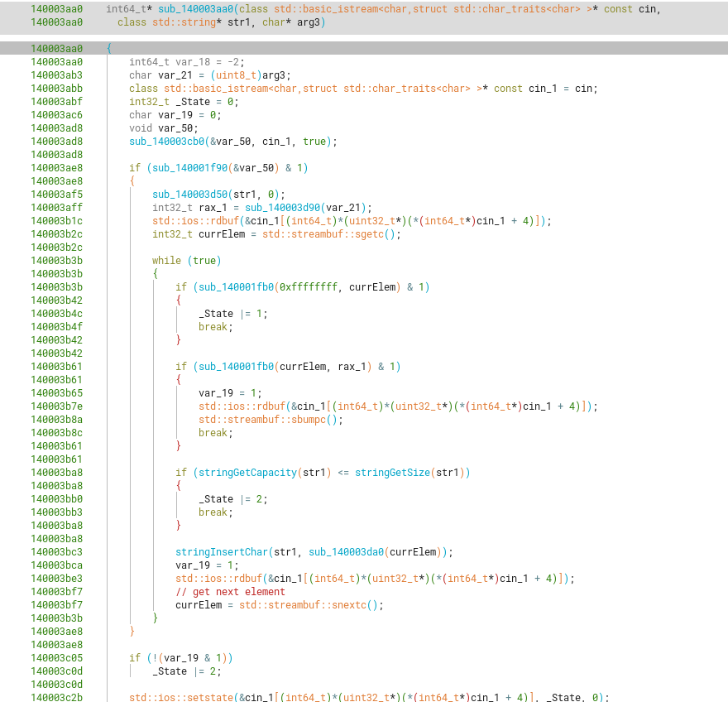The image size is (728, 702).
Task: Open the sub_140003cb0 function call
Action: (169, 142)
